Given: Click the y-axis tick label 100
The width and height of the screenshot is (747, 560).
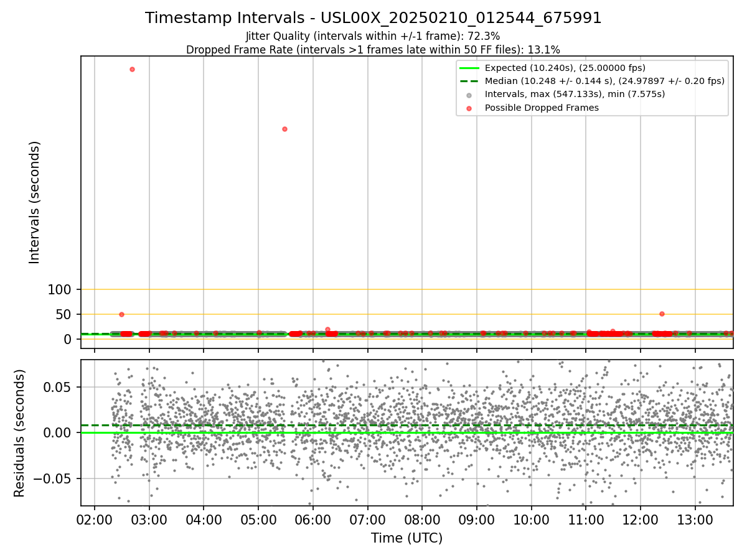Looking at the screenshot, I should tap(60, 289).
